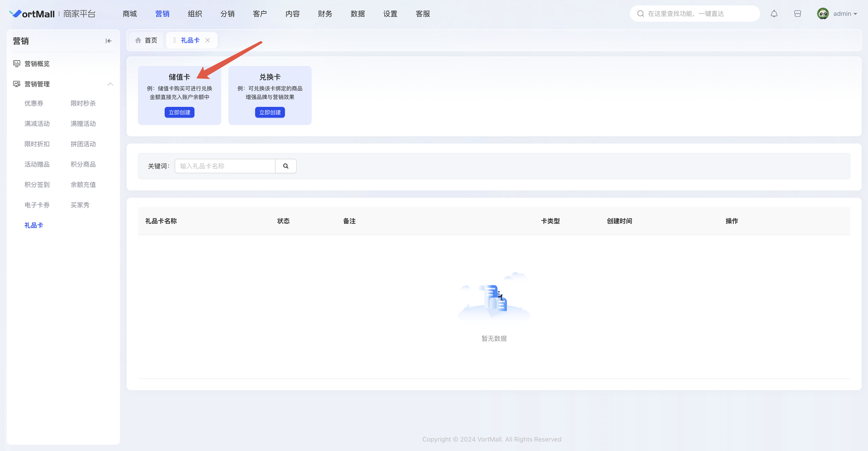Click the storefront icon in header
The width and height of the screenshot is (868, 451).
(x=797, y=14)
